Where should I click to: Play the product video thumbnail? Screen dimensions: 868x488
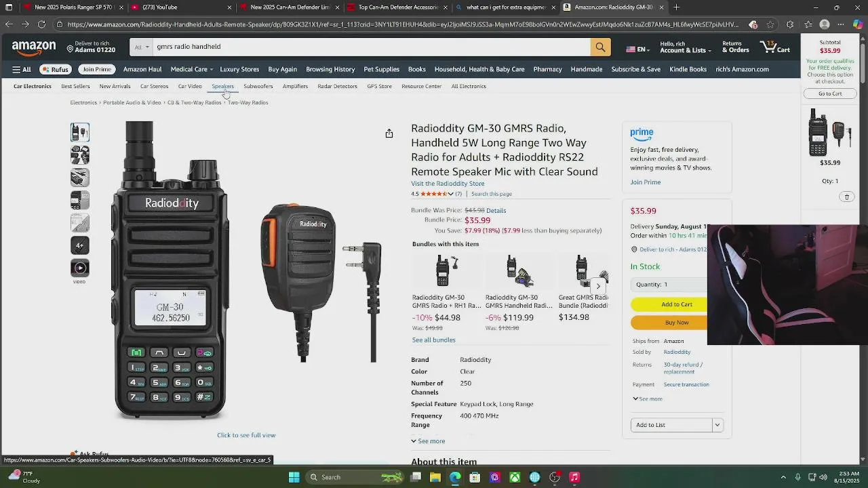pos(80,268)
